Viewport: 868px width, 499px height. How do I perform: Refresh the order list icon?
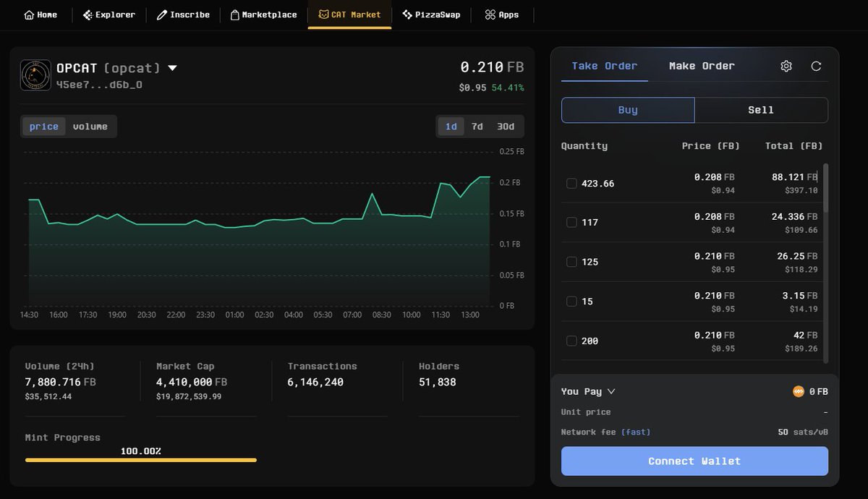[x=816, y=66]
